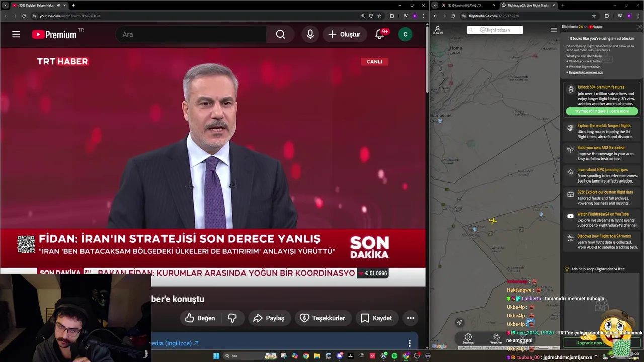644x362 pixels.
Task: Click the map location arrow button
Action: 459,323
